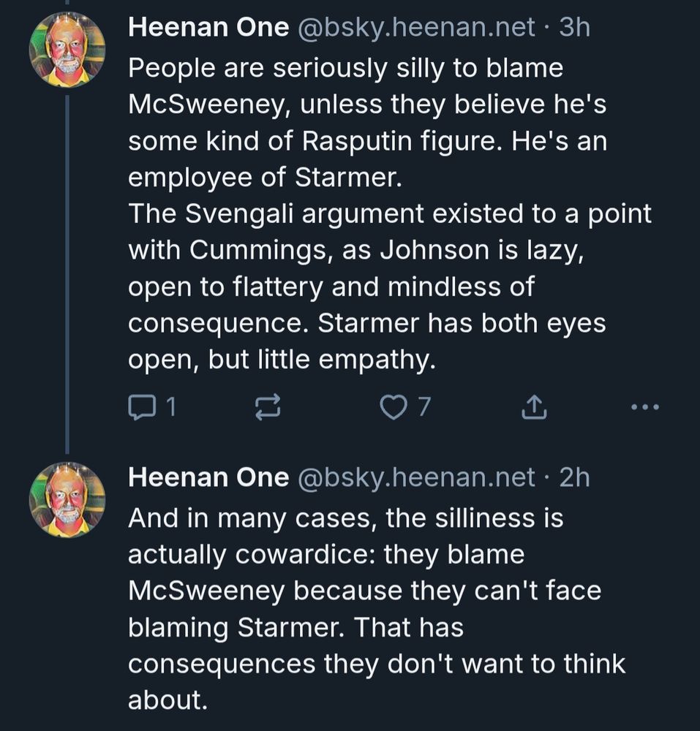Click the "3h" timestamp

(x=574, y=28)
